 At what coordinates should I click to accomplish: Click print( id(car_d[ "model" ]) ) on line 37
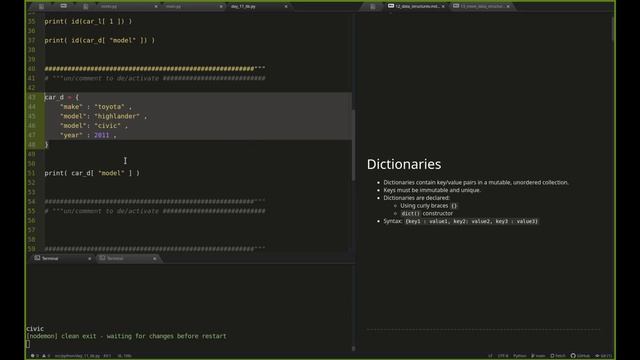coord(100,40)
